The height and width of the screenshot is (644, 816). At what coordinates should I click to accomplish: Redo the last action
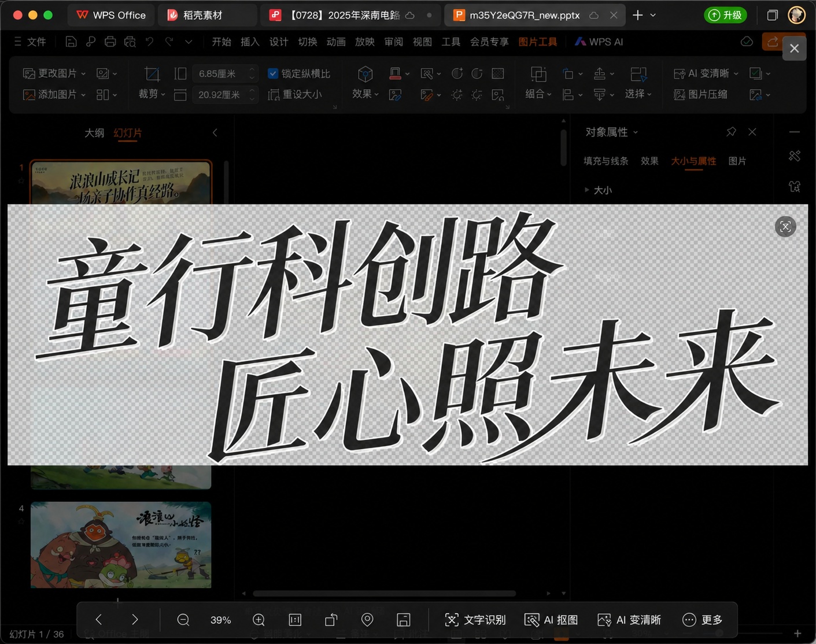pos(169,42)
